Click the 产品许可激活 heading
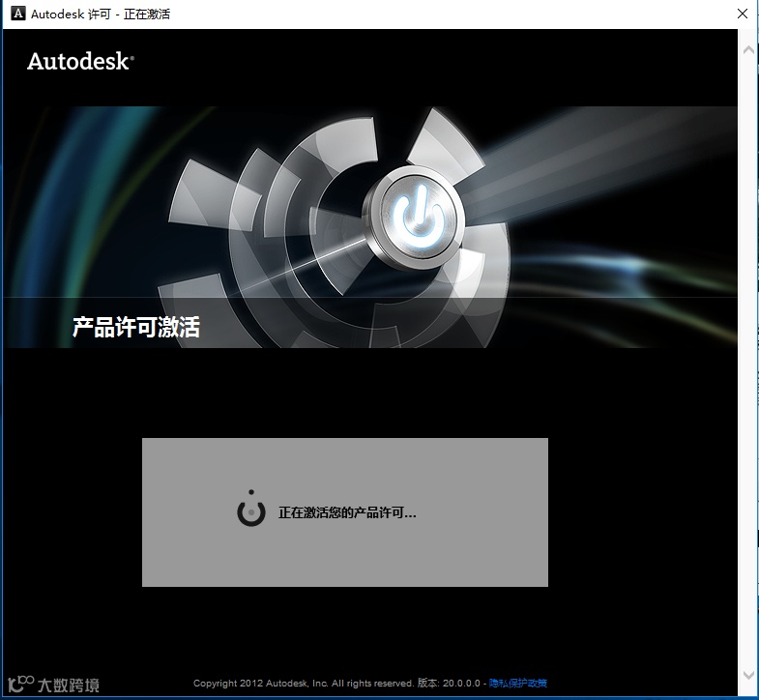 pos(136,327)
